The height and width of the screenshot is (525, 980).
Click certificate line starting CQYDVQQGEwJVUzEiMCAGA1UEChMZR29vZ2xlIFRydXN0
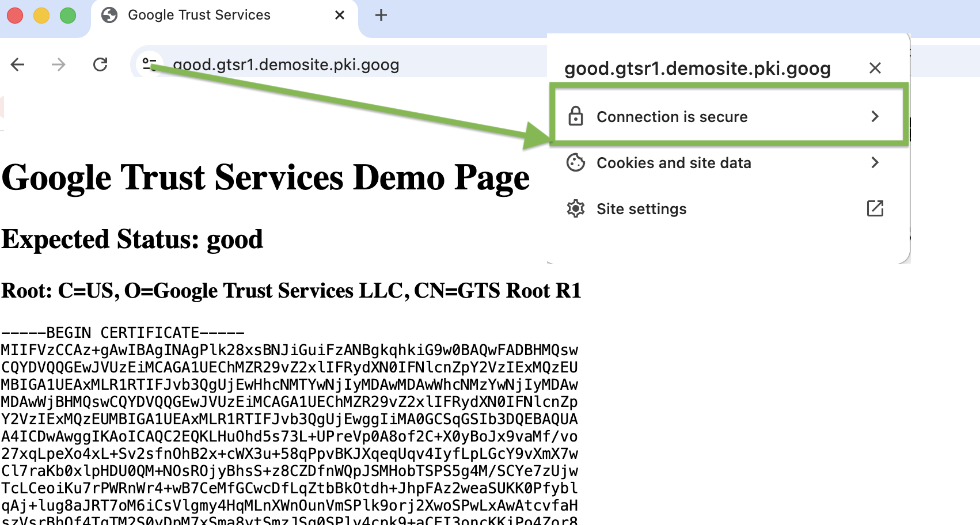(290, 367)
